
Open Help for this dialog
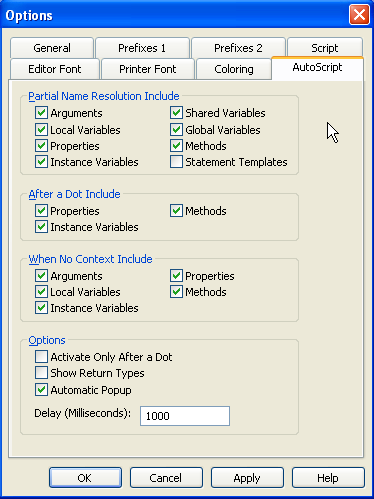328,478
